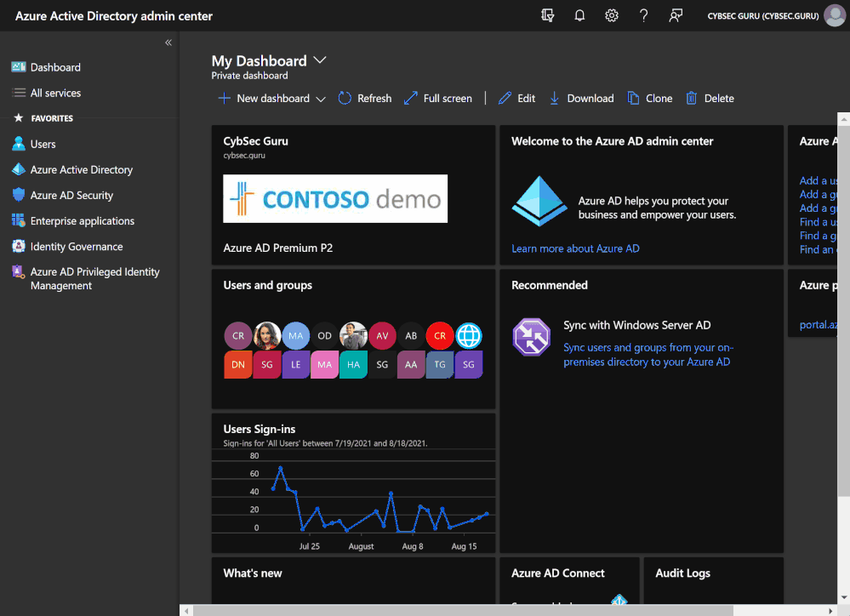
Task: Click the Refresh dashboard button
Action: 364,98
